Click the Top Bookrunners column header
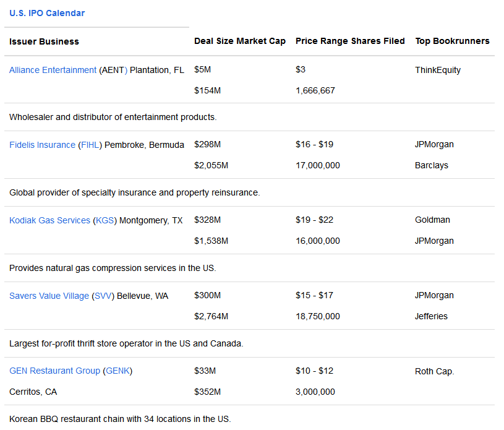This screenshot has height=430, width=504. pos(452,41)
